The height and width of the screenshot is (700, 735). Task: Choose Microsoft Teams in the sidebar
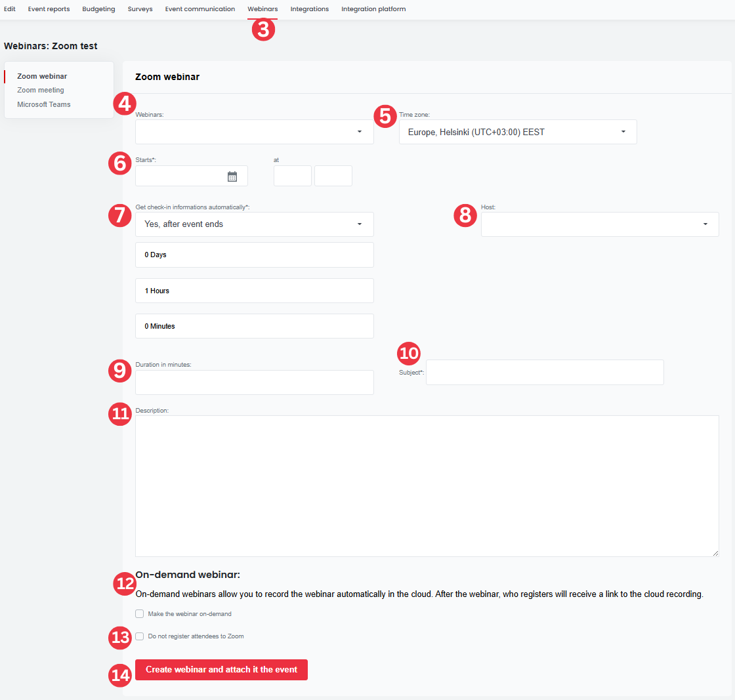click(44, 104)
